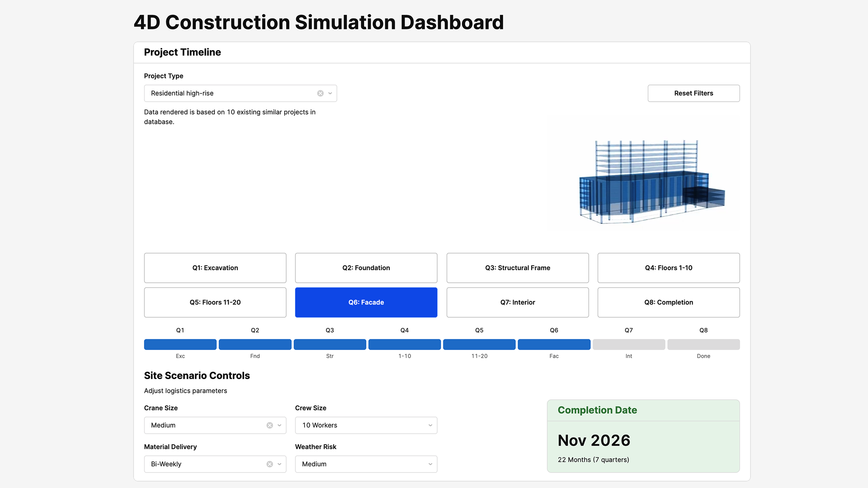The image size is (868, 488).
Task: Select the Q2: Foundation phase
Action: [x=366, y=268]
